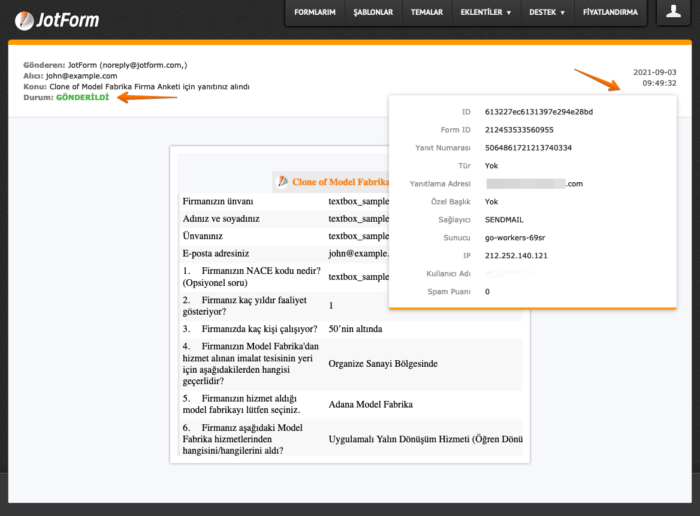Click the model fabrikayı lütfen seçiniz question
This screenshot has width=700, height=516.
pos(242,404)
